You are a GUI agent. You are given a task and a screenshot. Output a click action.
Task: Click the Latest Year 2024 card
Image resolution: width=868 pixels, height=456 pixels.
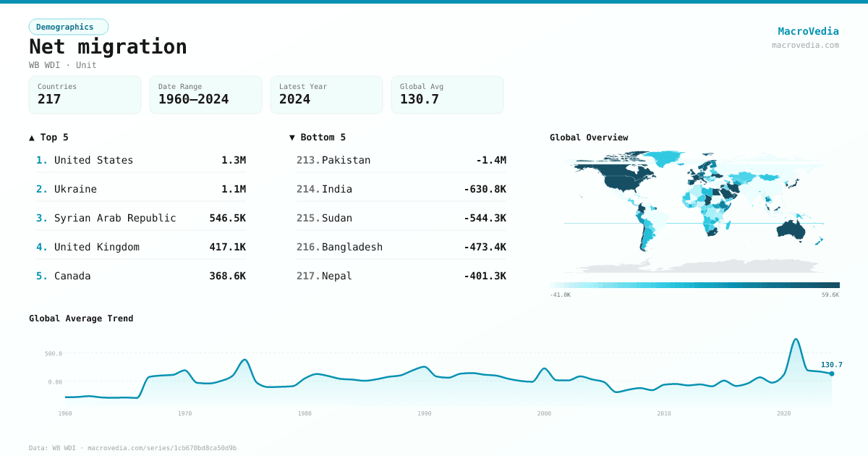326,95
